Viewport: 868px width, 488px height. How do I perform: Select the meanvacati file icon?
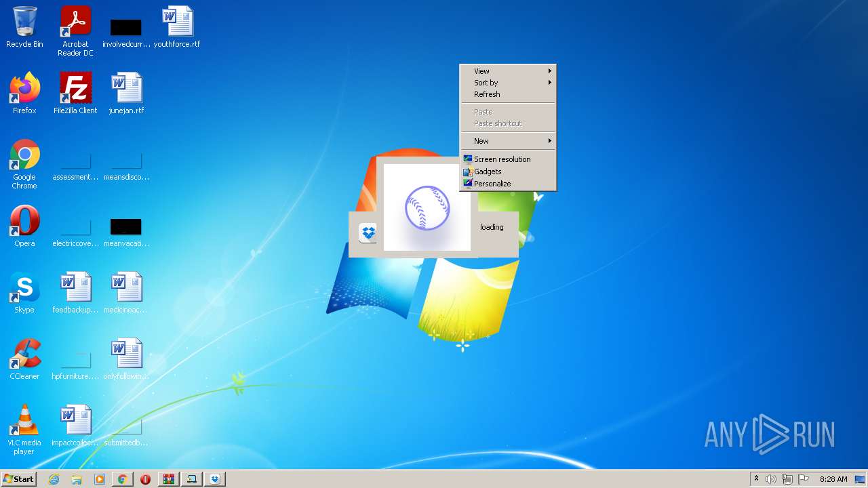pyautogui.click(x=126, y=234)
